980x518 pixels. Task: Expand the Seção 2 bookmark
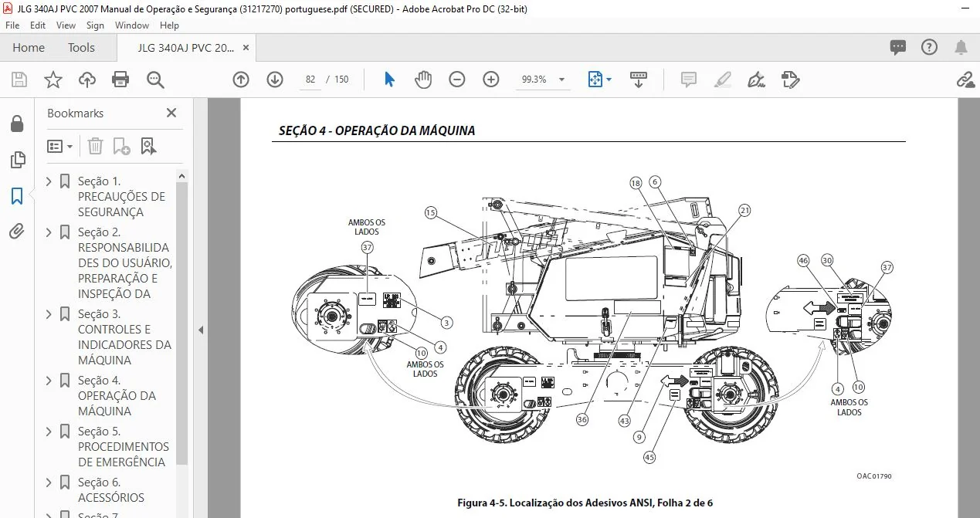click(49, 232)
